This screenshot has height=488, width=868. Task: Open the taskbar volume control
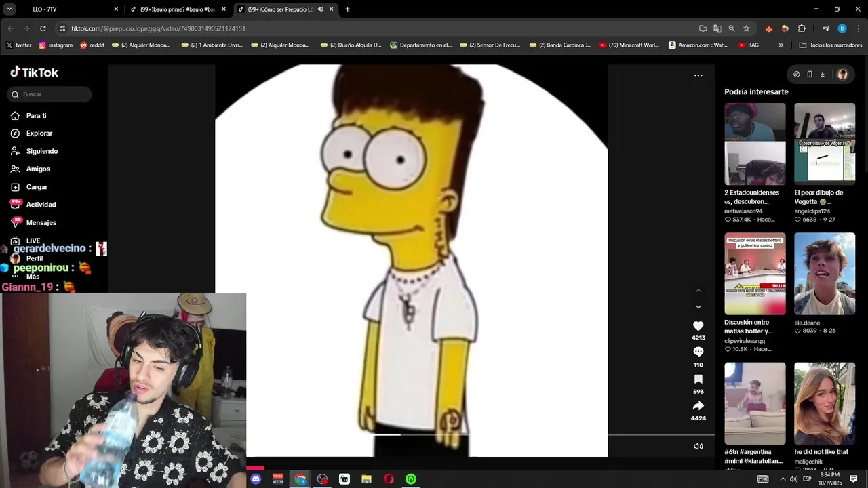(x=793, y=479)
